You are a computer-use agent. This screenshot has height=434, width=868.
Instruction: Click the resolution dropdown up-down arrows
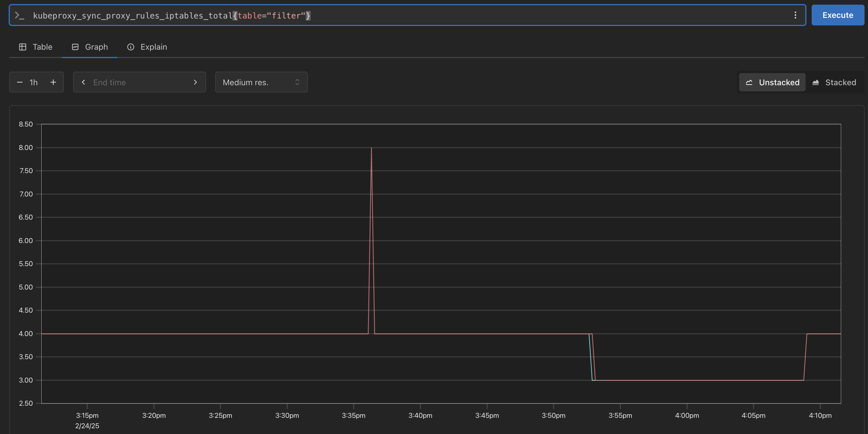(297, 82)
